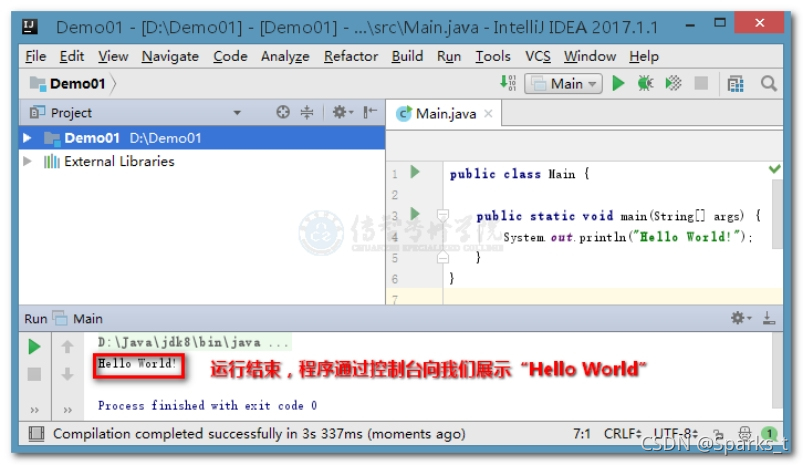
Task: Open Hector inspector icon in status bar
Action: (x=745, y=434)
